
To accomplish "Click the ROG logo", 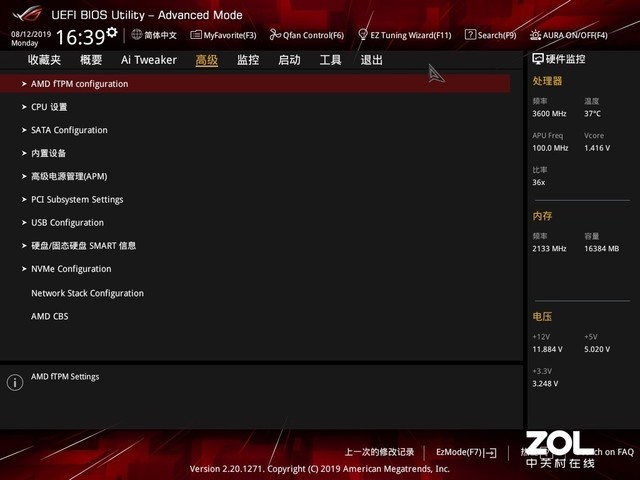I will pyautogui.click(x=27, y=14).
